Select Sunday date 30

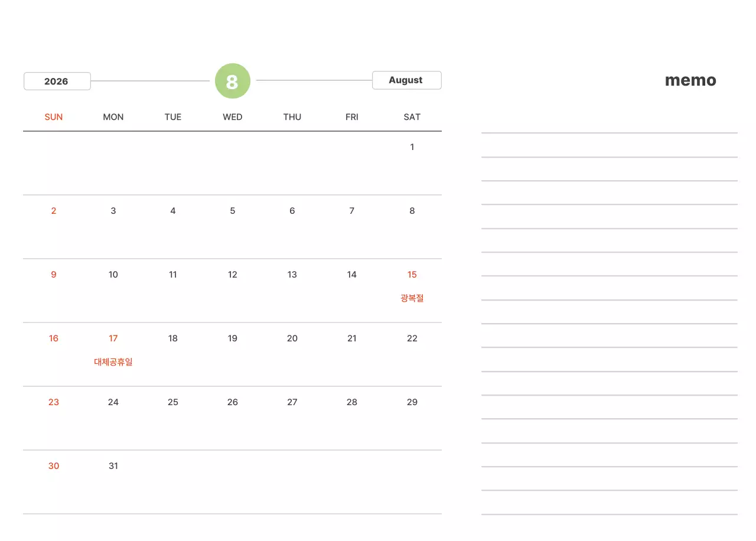click(54, 466)
